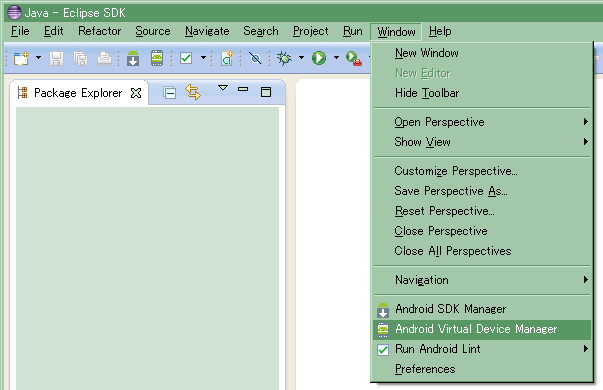Select Customize Perspective... menu item
This screenshot has width=603, height=390.
pyautogui.click(x=482, y=171)
